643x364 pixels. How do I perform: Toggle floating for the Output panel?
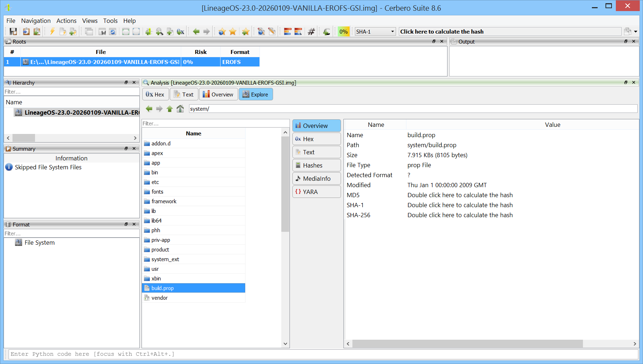626,41
